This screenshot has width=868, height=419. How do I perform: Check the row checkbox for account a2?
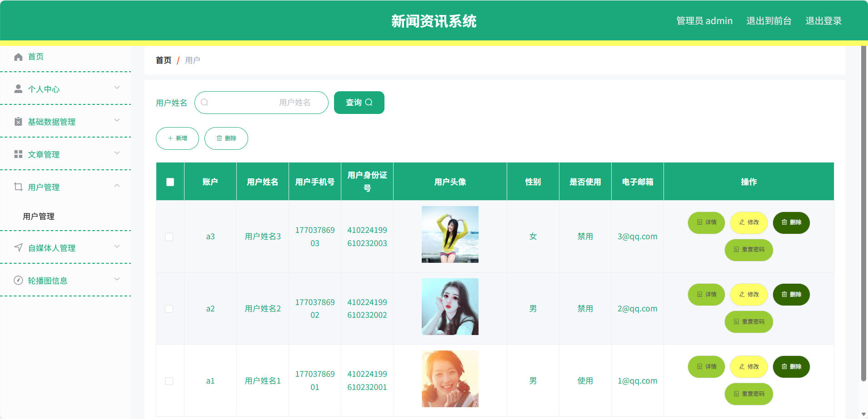169,309
